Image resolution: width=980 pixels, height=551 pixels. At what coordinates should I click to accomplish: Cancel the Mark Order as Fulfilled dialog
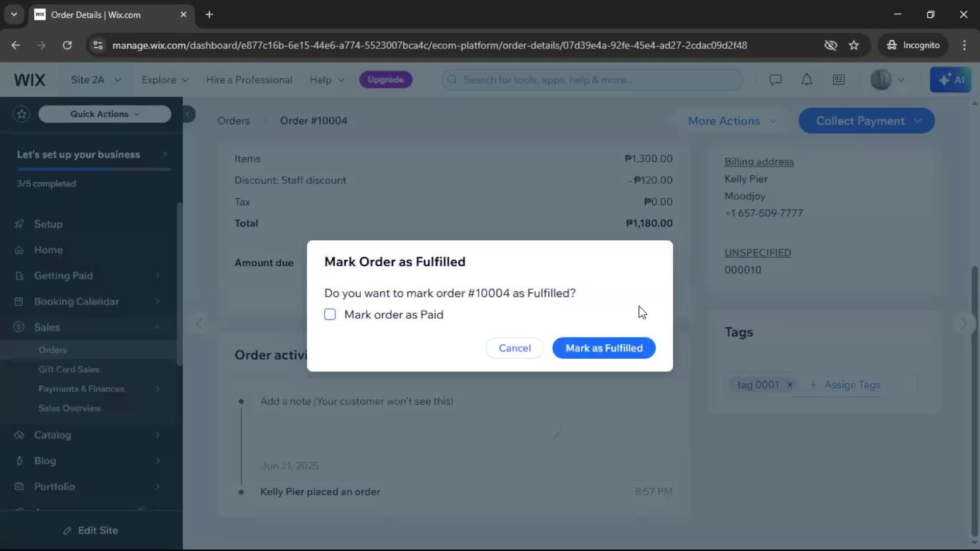click(x=514, y=348)
